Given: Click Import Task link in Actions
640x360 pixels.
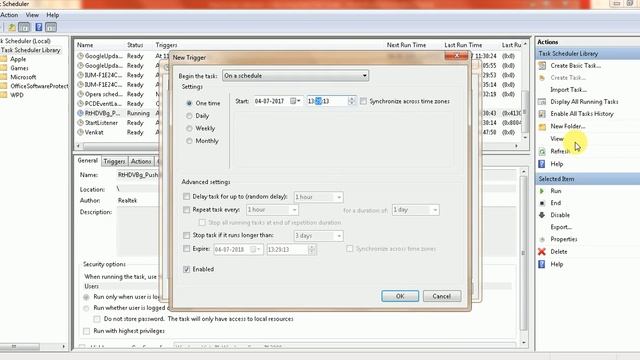Looking at the screenshot, I should (x=569, y=90).
